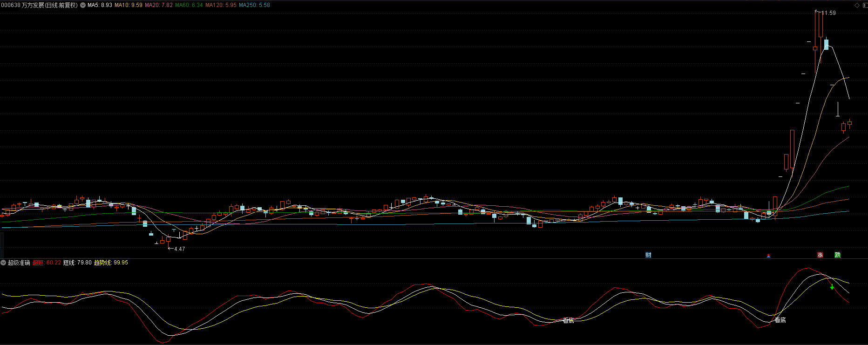
Task: Click the 超短: 60.22 indicator value
Action: [47, 263]
